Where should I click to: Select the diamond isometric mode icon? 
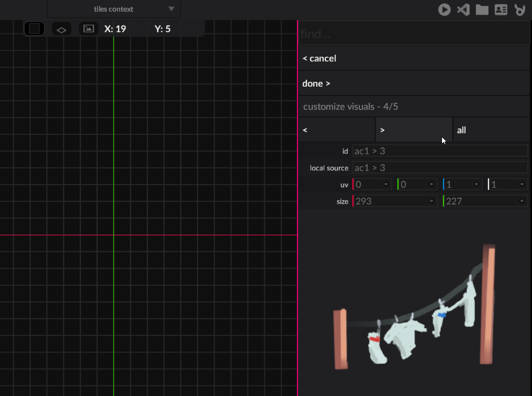click(61, 29)
